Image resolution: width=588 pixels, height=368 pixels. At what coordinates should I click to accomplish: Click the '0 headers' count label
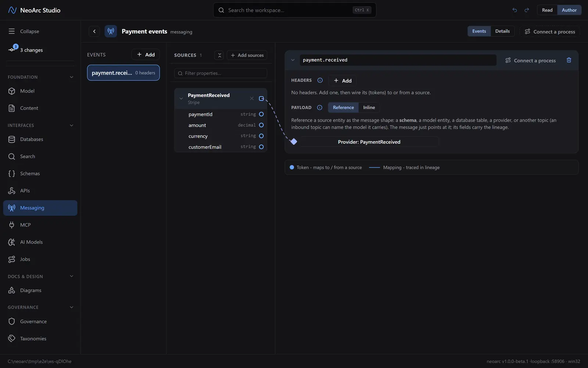145,73
